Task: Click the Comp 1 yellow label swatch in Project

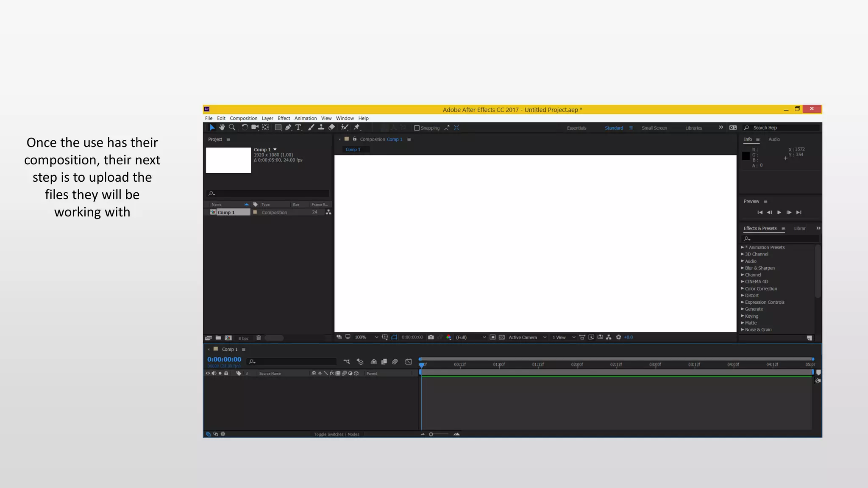Action: pyautogui.click(x=255, y=212)
